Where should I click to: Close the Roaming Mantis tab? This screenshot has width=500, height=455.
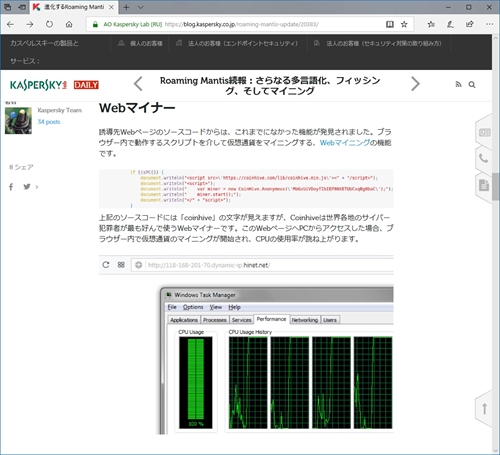pyautogui.click(x=111, y=7)
